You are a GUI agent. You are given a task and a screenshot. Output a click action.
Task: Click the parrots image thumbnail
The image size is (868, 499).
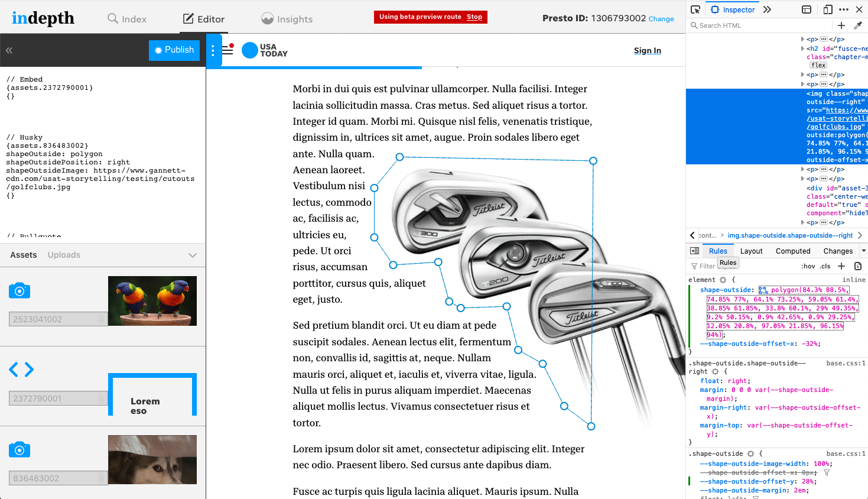(x=152, y=301)
